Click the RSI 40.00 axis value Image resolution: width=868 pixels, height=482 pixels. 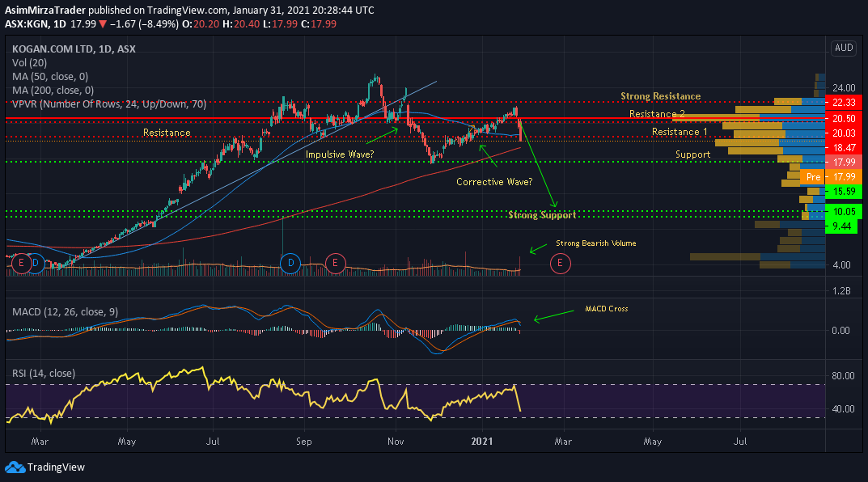[843, 409]
